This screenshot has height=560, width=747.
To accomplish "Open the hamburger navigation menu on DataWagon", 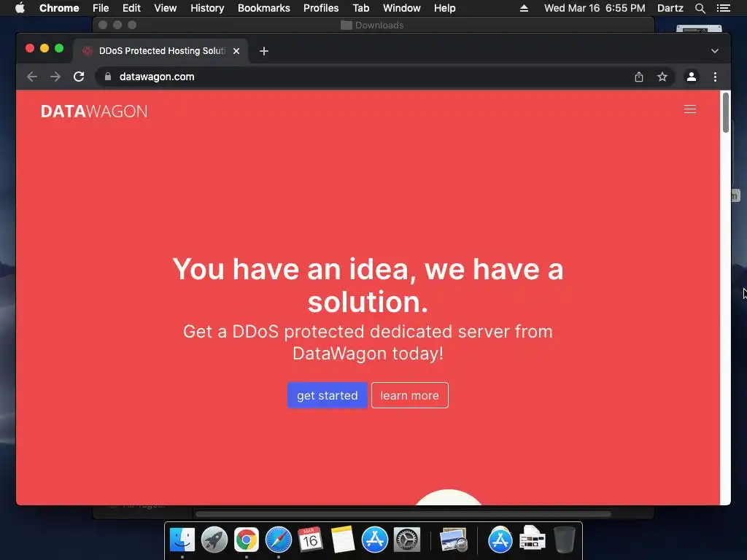I will 690,109.
